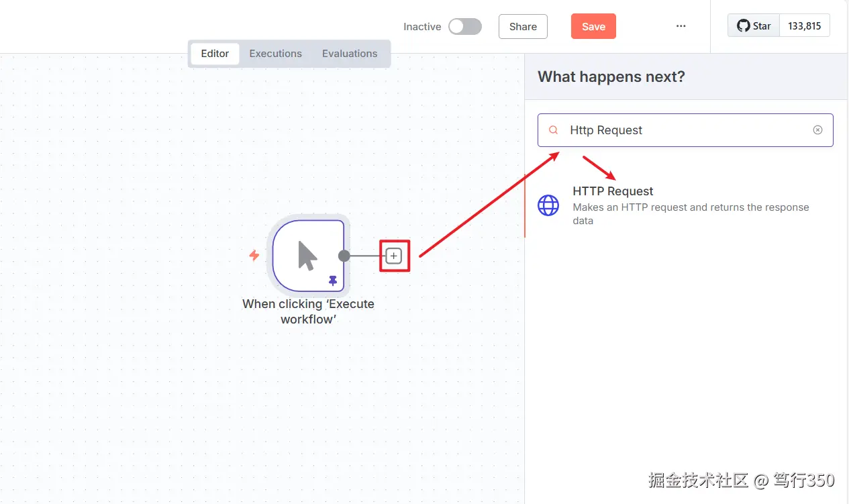Click the search magnifier icon

coord(554,130)
